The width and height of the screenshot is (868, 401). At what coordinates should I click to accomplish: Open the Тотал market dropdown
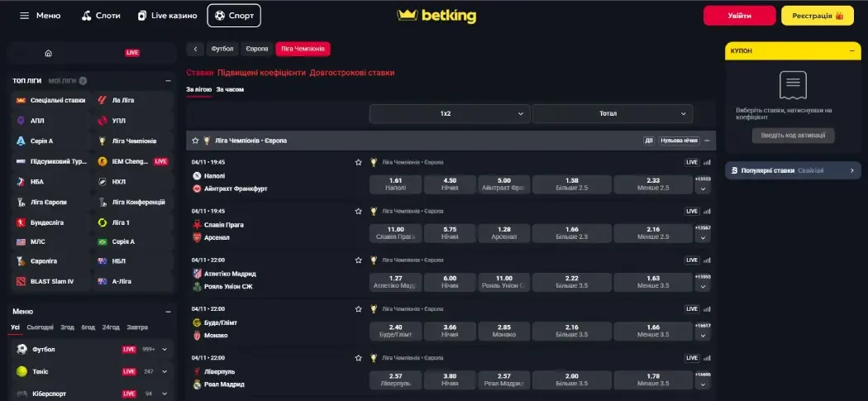pos(612,113)
